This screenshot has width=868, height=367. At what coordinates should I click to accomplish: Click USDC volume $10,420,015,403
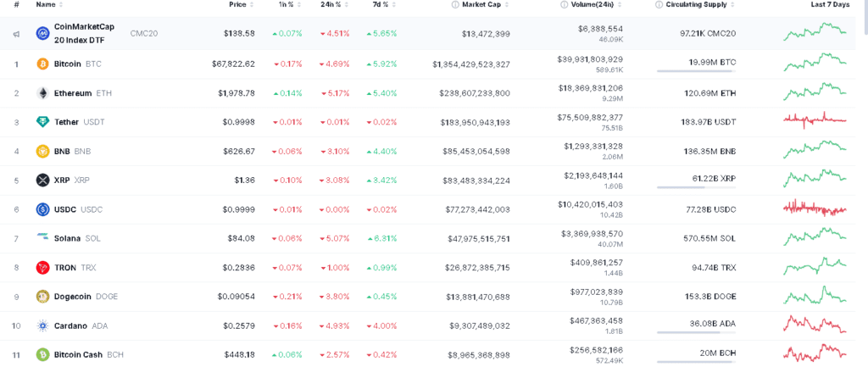(590, 204)
